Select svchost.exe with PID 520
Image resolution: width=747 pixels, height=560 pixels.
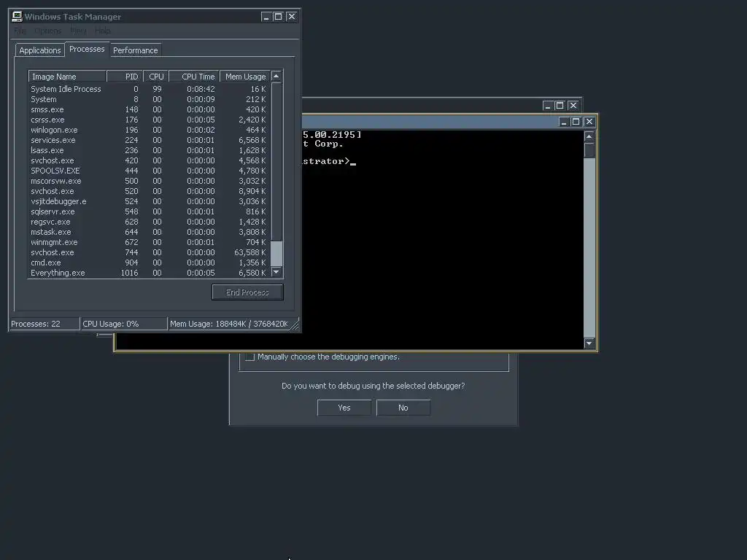149,192
